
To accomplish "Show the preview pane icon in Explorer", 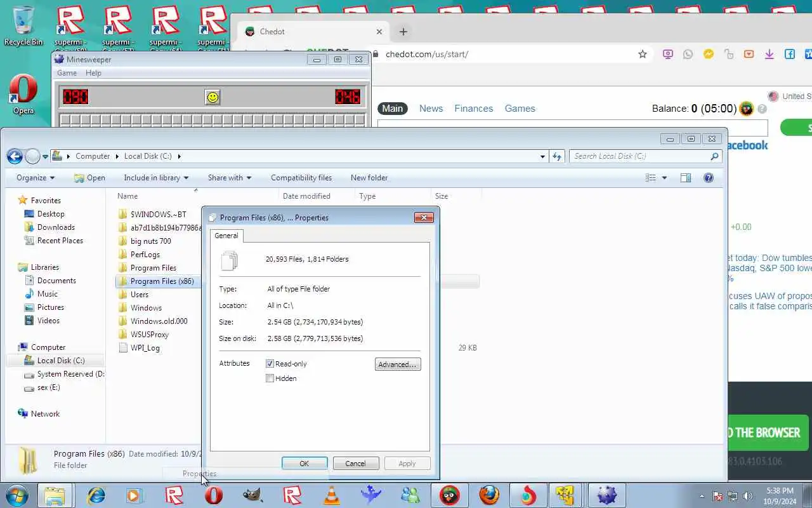I will tap(686, 178).
